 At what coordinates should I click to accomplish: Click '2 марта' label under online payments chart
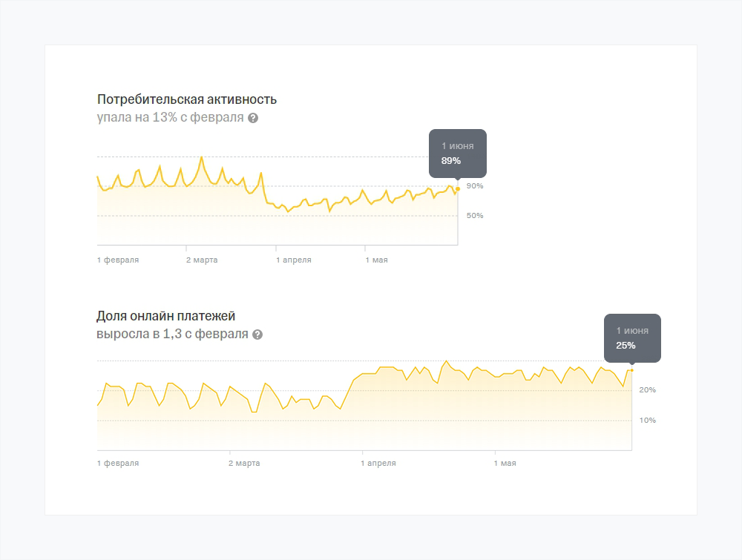[x=245, y=464]
